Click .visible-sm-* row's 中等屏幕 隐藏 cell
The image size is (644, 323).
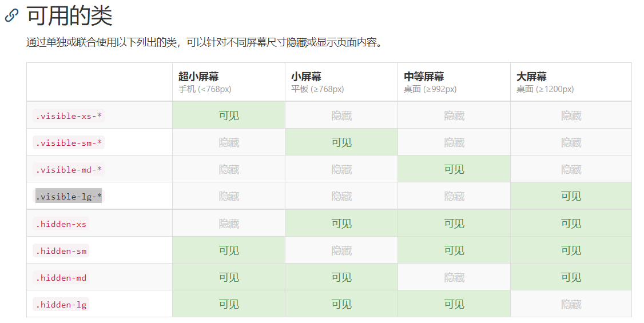coord(454,142)
